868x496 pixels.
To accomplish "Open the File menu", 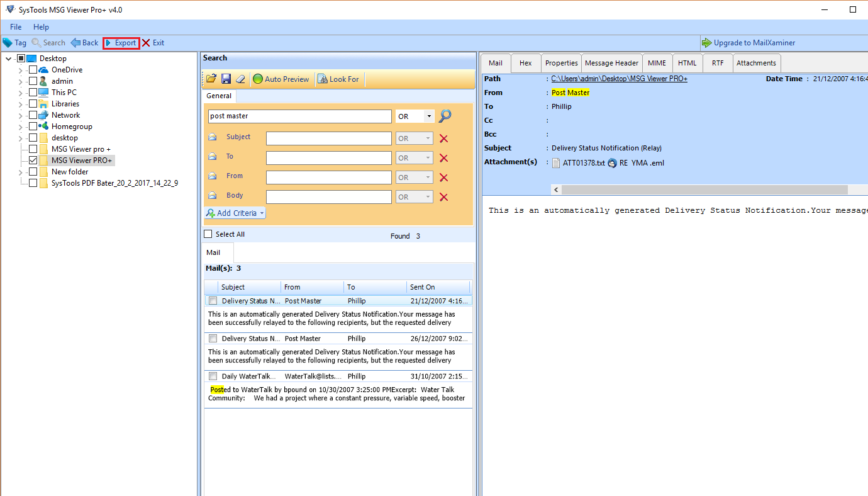I will point(16,27).
